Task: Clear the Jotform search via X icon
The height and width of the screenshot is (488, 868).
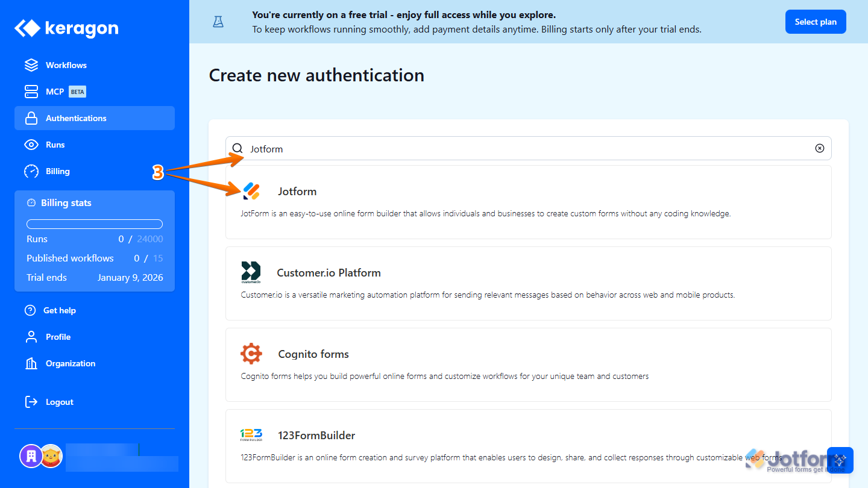Action: click(819, 148)
